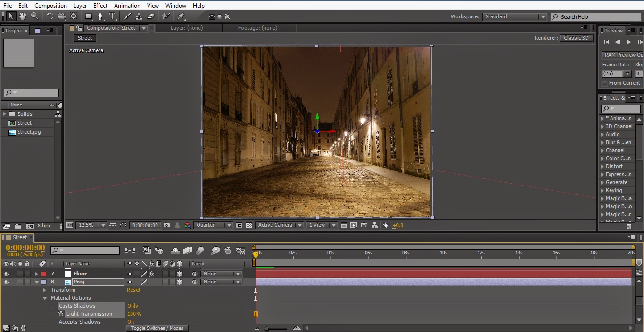Click Reset next to Transform
Image resolution: width=644 pixels, height=332 pixels.
point(133,290)
